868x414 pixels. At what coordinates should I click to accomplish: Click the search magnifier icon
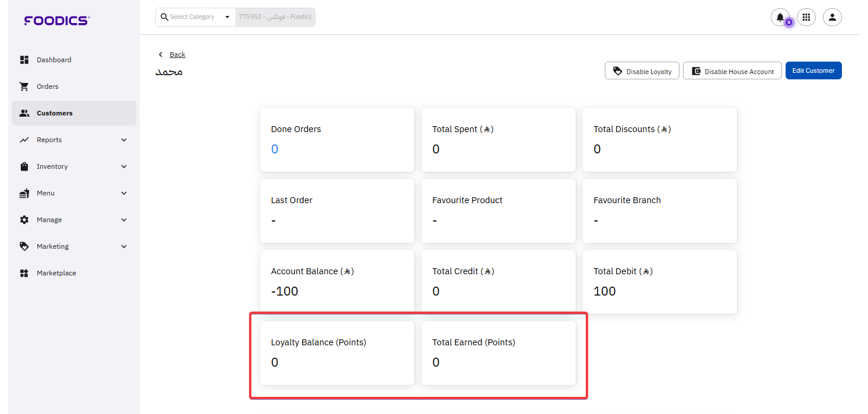[x=165, y=17]
